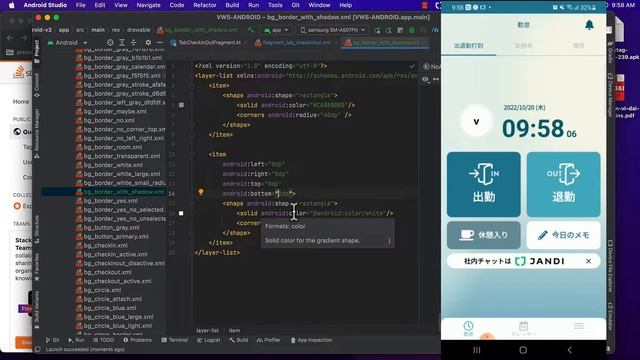
Task: Select the 出退勤打刻 tab in phone app
Action: (x=469, y=45)
